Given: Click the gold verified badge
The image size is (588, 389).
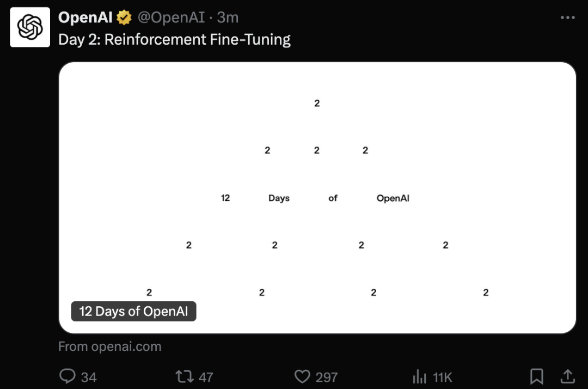Looking at the screenshot, I should point(125,18).
